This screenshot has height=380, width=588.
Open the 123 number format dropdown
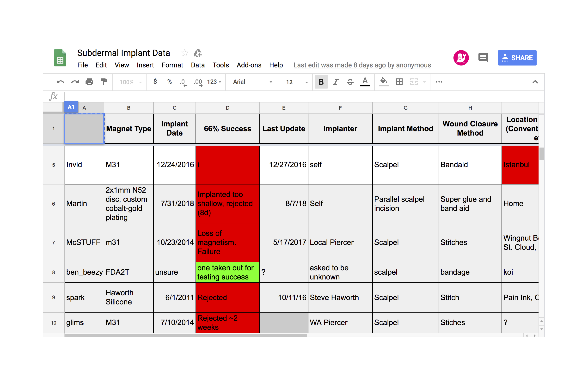(214, 82)
